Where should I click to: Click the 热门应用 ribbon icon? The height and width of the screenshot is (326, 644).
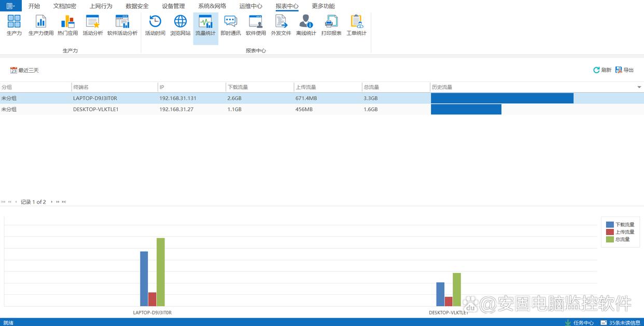pyautogui.click(x=67, y=25)
